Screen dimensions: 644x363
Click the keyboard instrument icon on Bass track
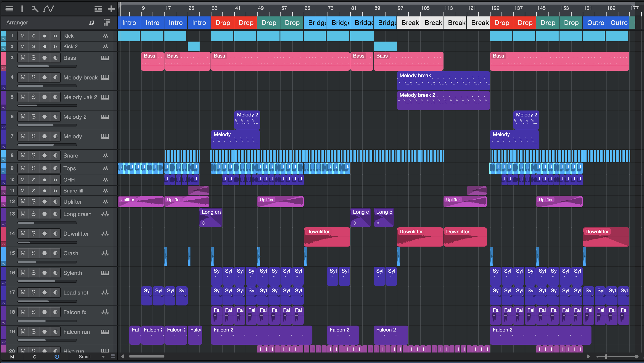coord(105,58)
